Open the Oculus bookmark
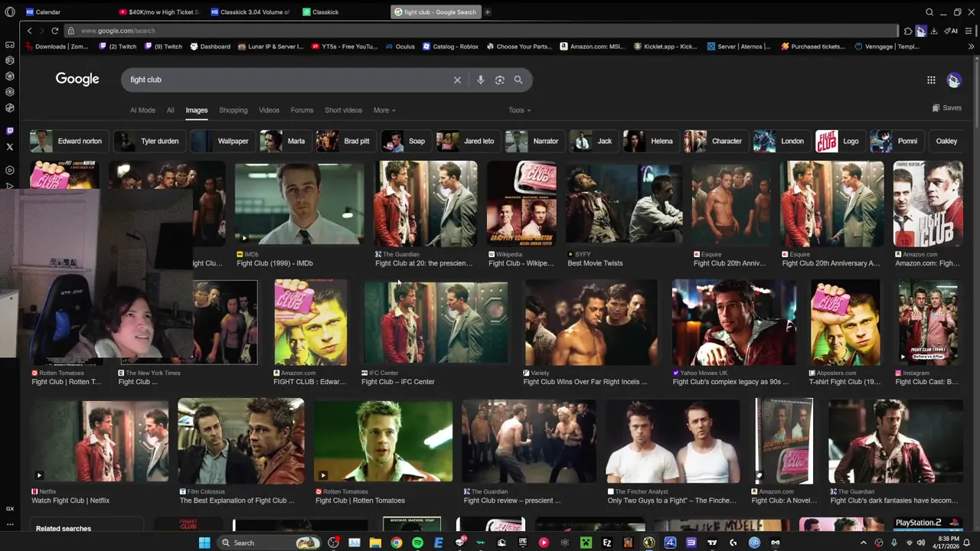980x551 pixels. click(400, 47)
